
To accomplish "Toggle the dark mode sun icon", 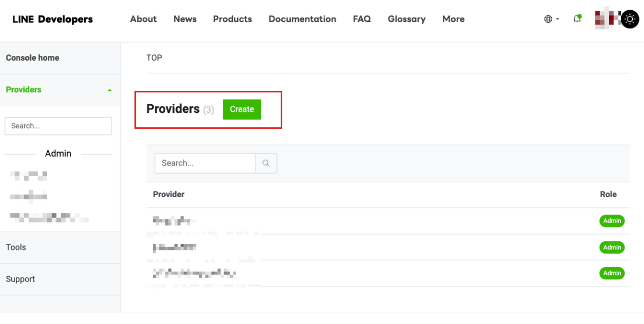I will 629,19.
